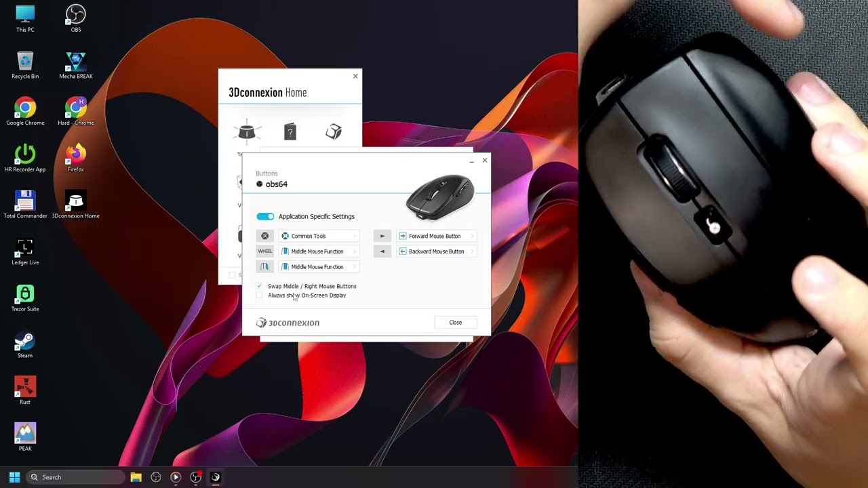Select the Ledger Live desktop icon

(25, 252)
